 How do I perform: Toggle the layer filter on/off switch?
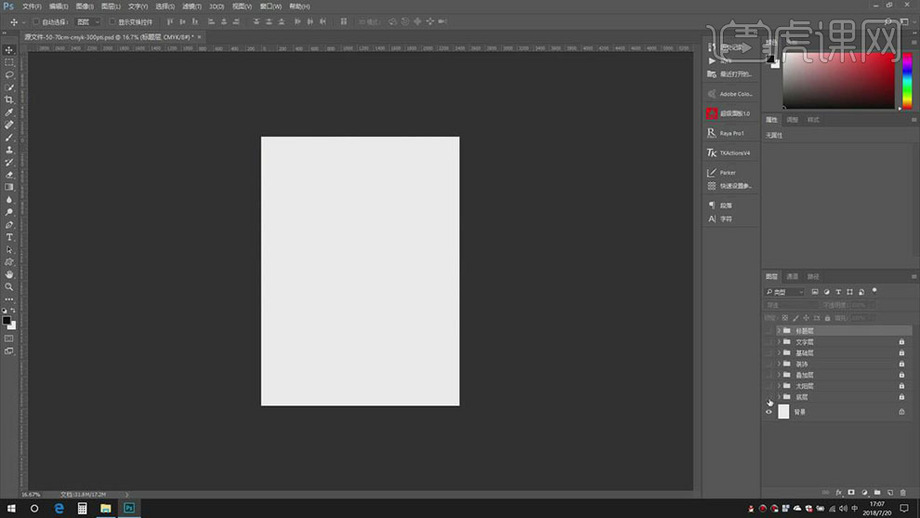pos(874,290)
